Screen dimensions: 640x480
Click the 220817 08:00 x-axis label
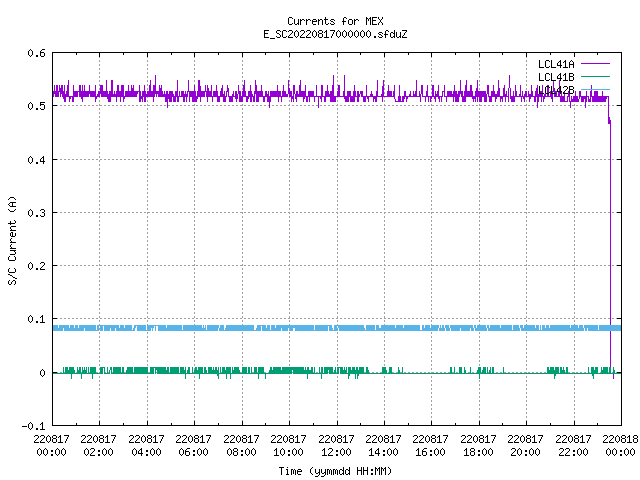pos(241,445)
